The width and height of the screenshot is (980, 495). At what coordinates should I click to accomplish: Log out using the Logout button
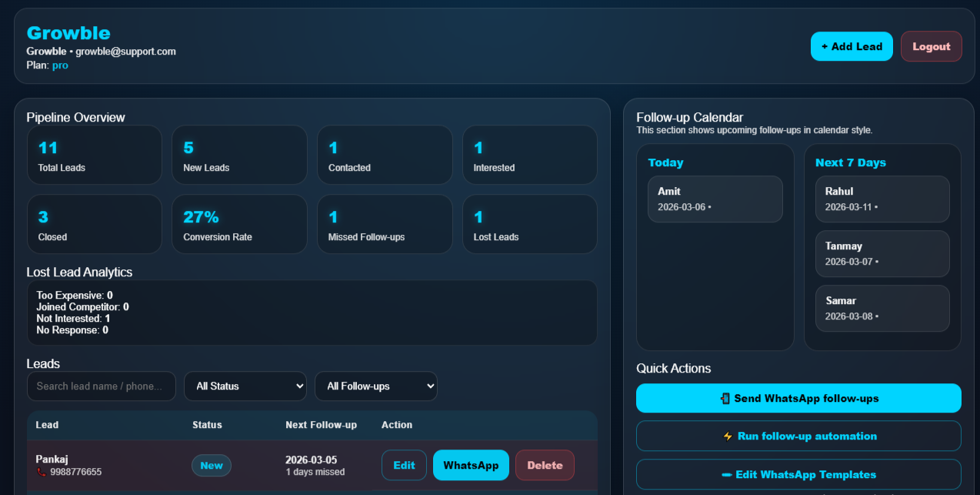click(x=932, y=46)
